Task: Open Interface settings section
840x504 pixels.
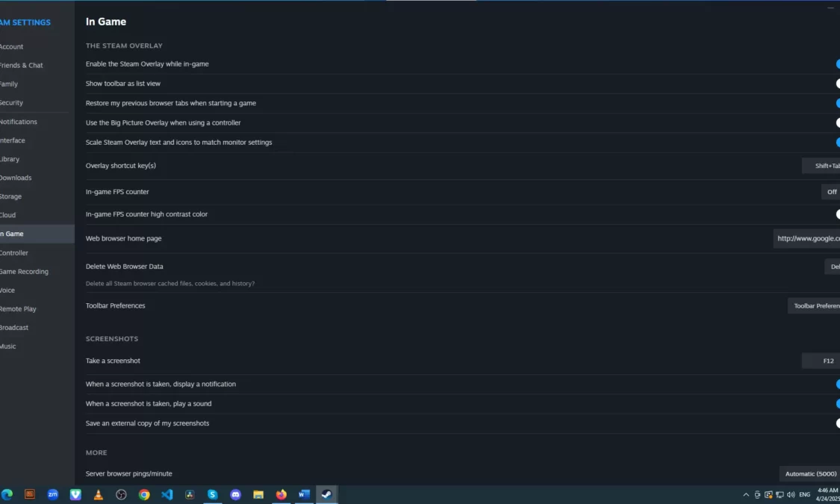Action: point(13,140)
